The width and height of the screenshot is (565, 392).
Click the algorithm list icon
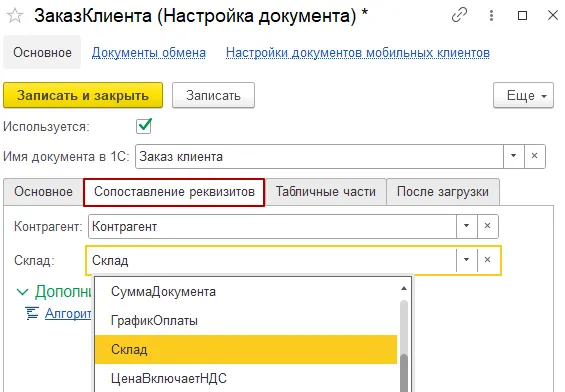(x=32, y=313)
